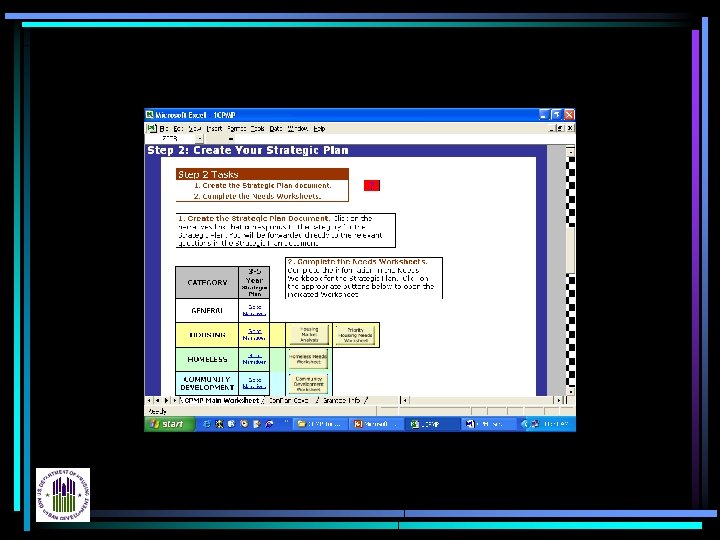Image resolution: width=720 pixels, height=540 pixels.
Task: Click the Ready status bar text
Action: pyautogui.click(x=158, y=411)
